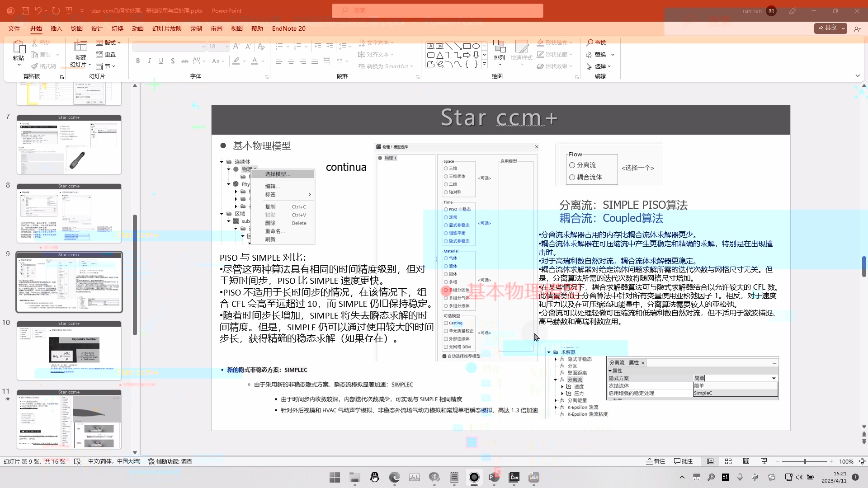The image size is (868, 488).
Task: Switch to Normal view in status bar
Action: 710,461
